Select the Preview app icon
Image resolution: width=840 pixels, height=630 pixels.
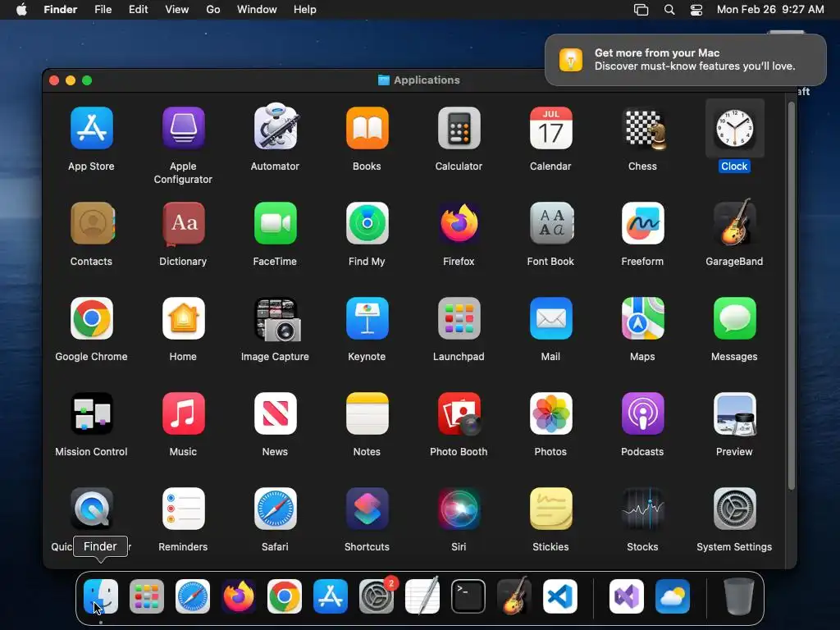(x=734, y=413)
